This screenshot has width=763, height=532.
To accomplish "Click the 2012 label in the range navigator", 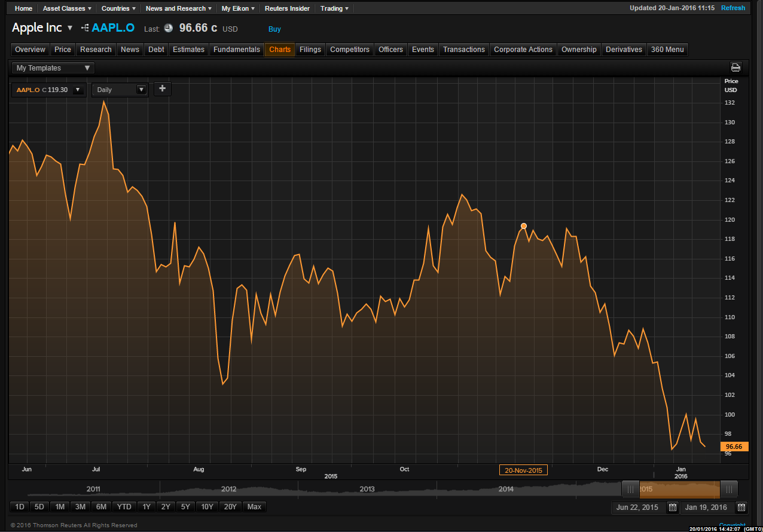I will click(229, 489).
